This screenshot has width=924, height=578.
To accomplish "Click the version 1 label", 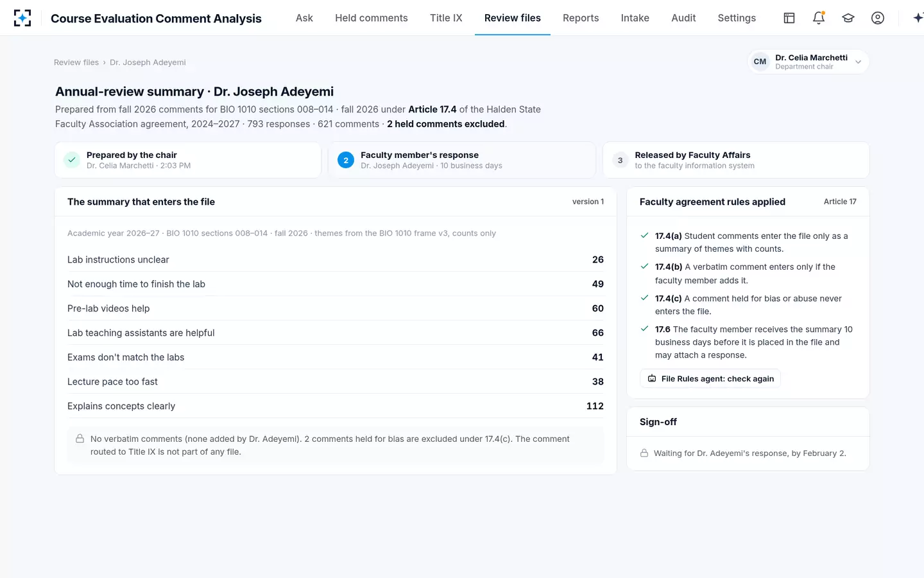I will pos(588,202).
